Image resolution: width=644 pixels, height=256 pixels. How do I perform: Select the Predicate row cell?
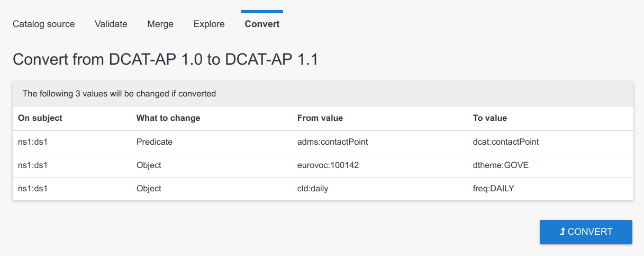(155, 142)
